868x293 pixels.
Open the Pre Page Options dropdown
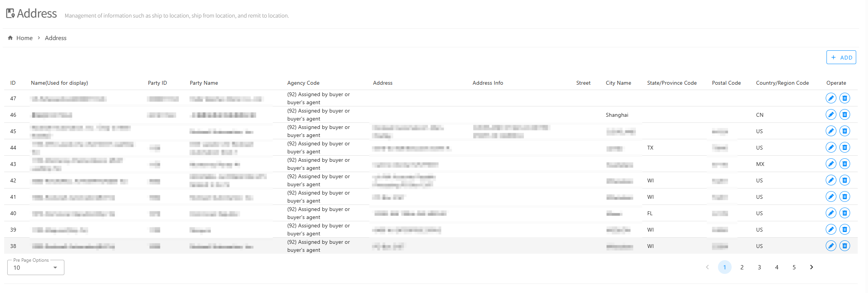pyautogui.click(x=36, y=267)
